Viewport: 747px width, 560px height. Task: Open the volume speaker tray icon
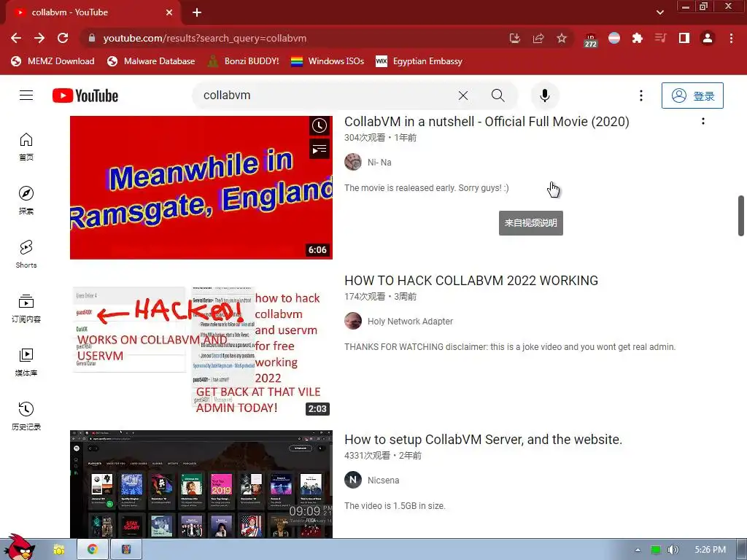pos(673,550)
